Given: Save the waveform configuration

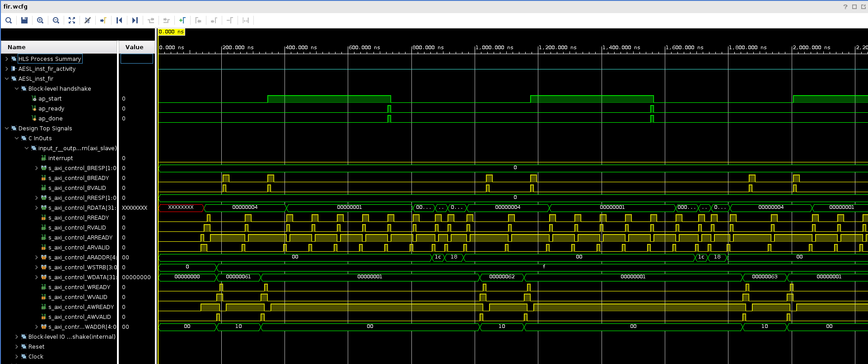Looking at the screenshot, I should coord(24,20).
